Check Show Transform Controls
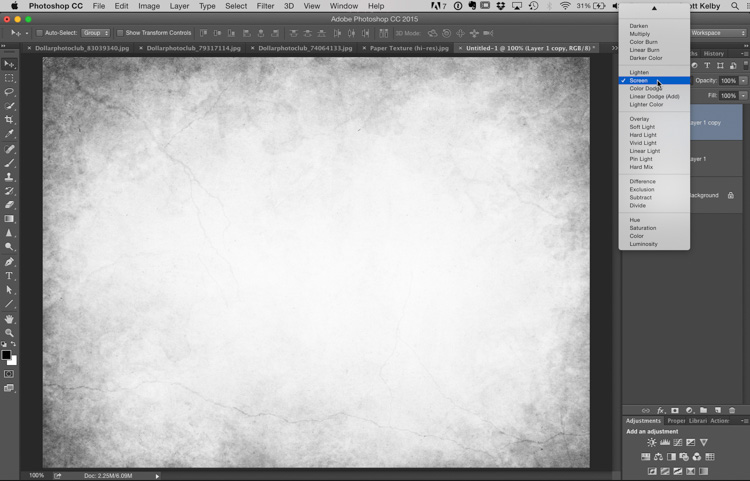This screenshot has height=481, width=750. tap(120, 33)
